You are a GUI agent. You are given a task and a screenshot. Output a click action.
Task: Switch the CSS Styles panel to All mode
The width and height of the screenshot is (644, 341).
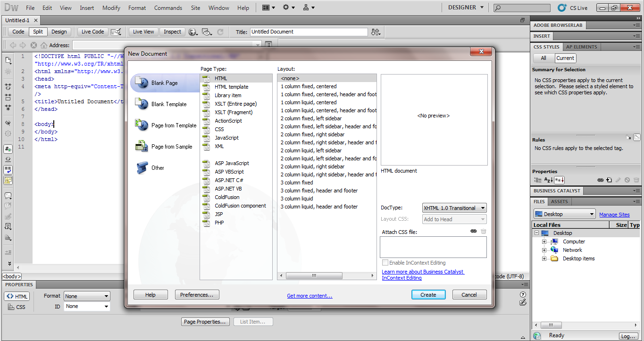click(544, 58)
